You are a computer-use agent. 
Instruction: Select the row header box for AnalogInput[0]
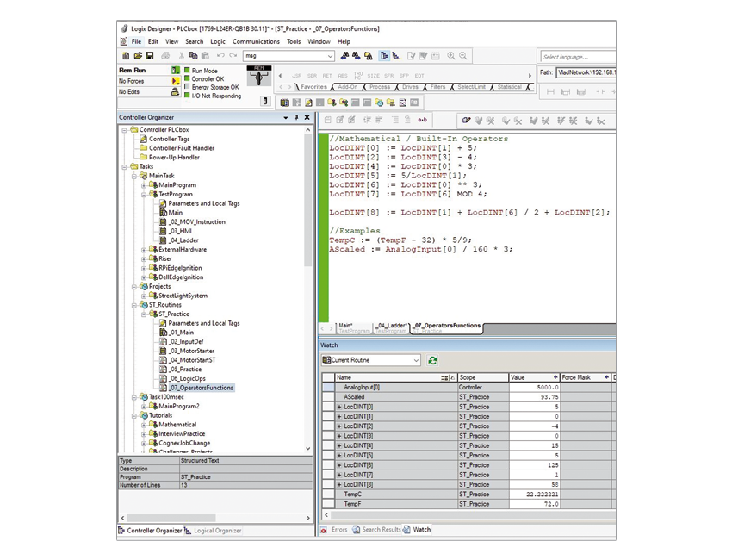click(329, 387)
